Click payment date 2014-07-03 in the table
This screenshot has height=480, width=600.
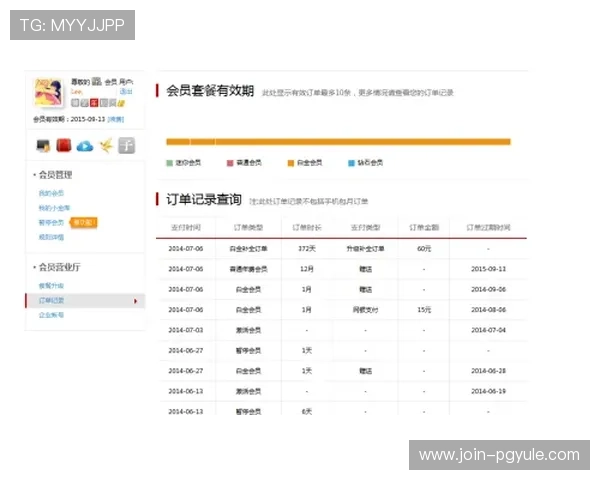(186, 330)
